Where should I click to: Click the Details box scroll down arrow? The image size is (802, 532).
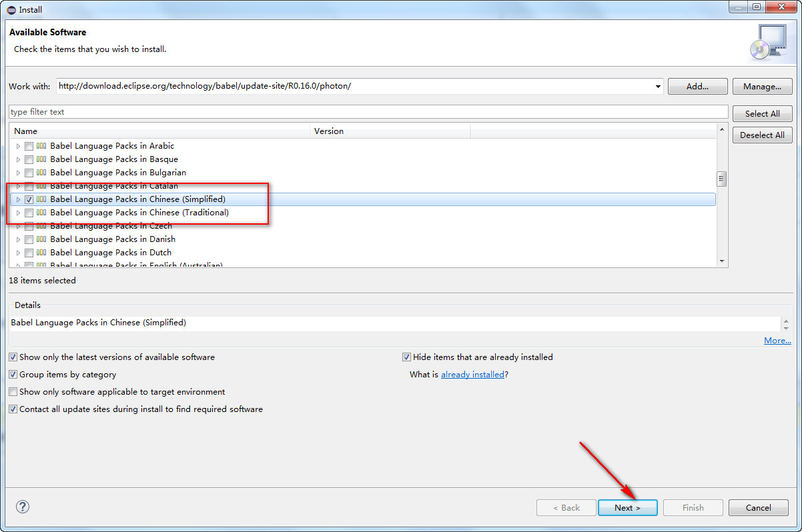point(786,328)
